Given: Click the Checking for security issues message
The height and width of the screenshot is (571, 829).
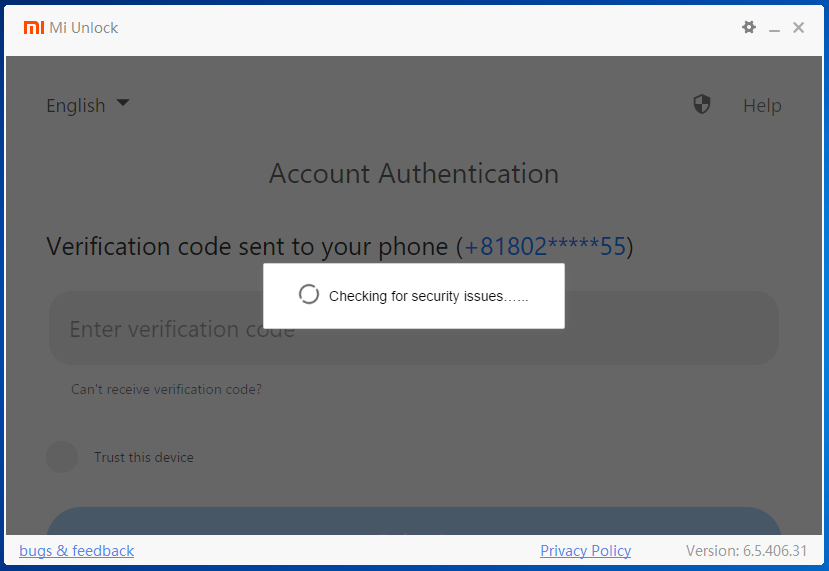Looking at the screenshot, I should pyautogui.click(x=428, y=296).
